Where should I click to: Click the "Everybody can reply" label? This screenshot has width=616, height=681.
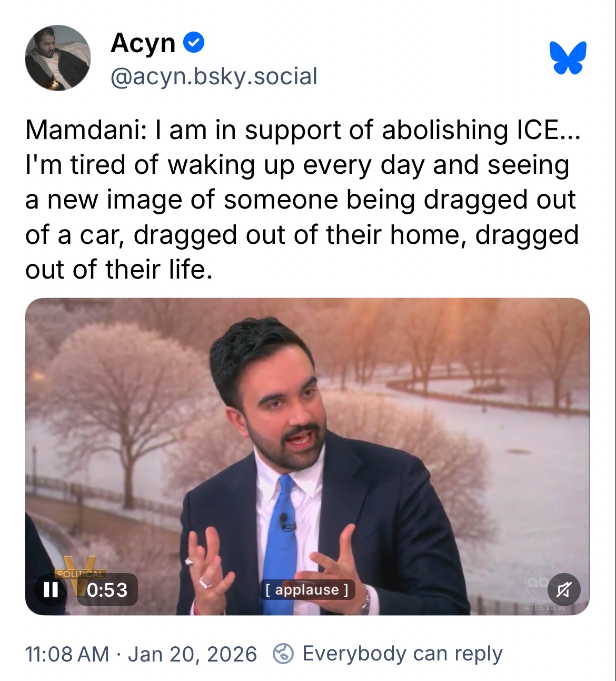[402, 654]
